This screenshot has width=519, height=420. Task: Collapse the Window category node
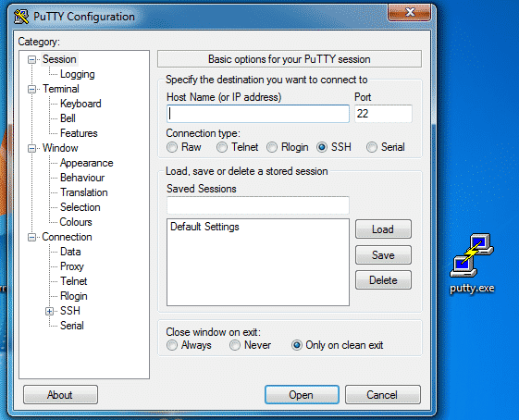31,148
